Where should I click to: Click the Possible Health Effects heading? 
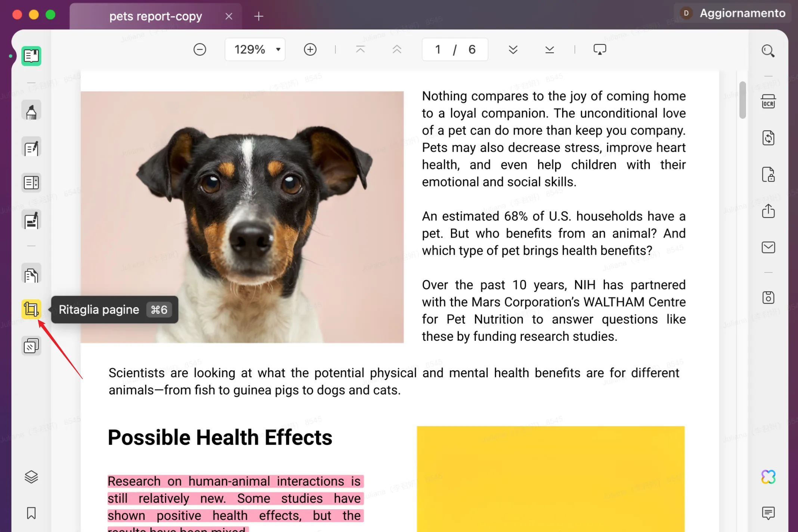220,437
